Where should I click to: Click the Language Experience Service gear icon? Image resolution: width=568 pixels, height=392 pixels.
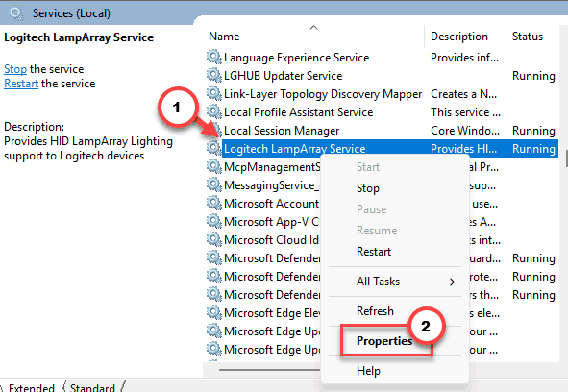(x=213, y=57)
